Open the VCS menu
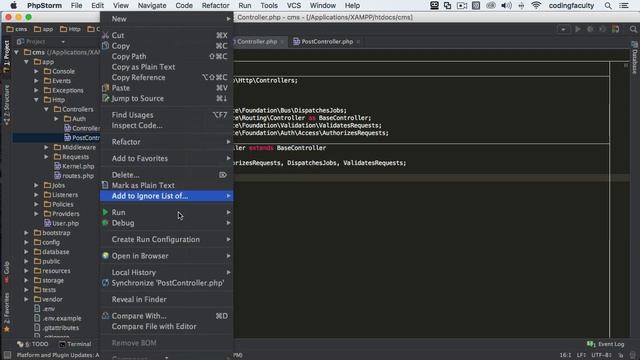 [293, 6]
